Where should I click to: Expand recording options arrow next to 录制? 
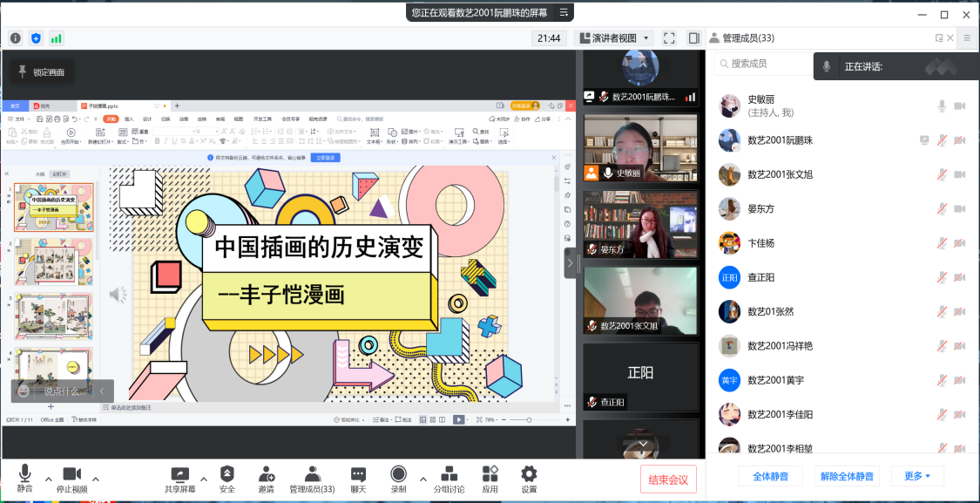click(423, 479)
